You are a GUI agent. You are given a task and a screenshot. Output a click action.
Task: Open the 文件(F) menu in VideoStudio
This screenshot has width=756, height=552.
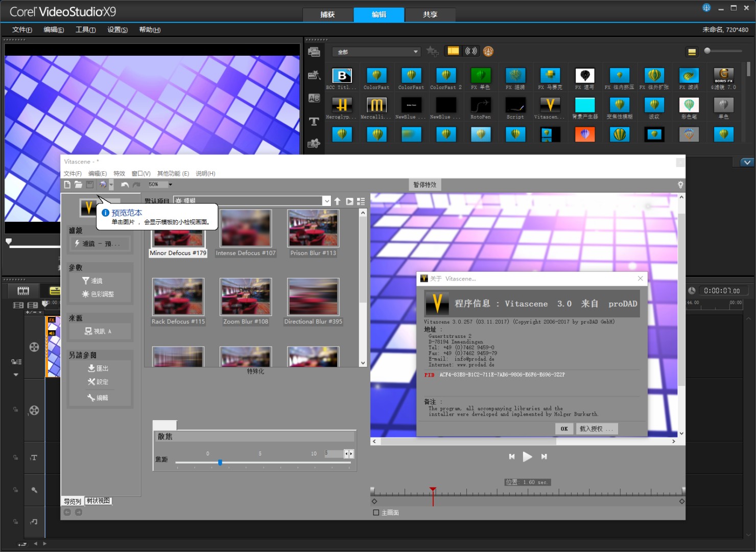click(x=22, y=30)
